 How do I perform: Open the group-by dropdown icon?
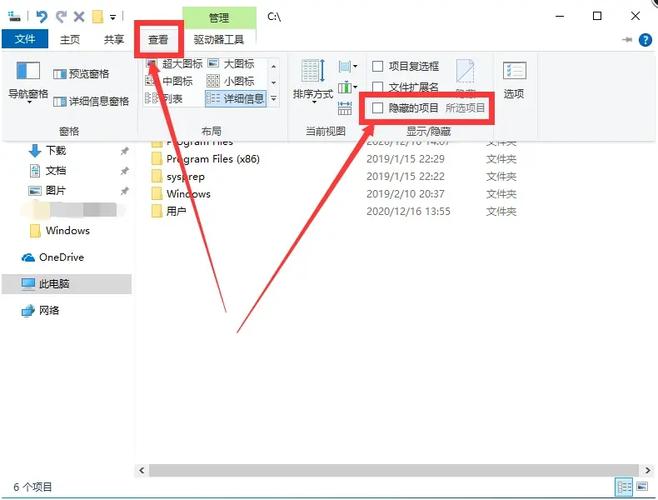click(x=347, y=66)
